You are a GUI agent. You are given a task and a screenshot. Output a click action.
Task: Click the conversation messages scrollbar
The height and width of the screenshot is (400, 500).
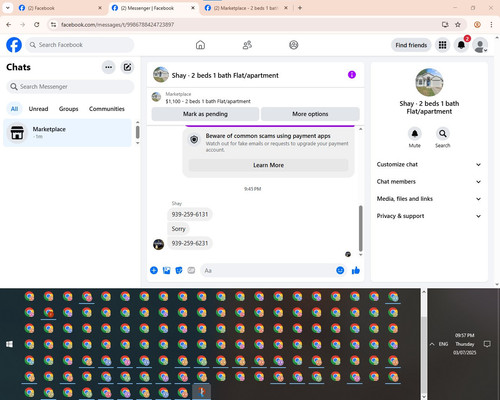(361, 229)
